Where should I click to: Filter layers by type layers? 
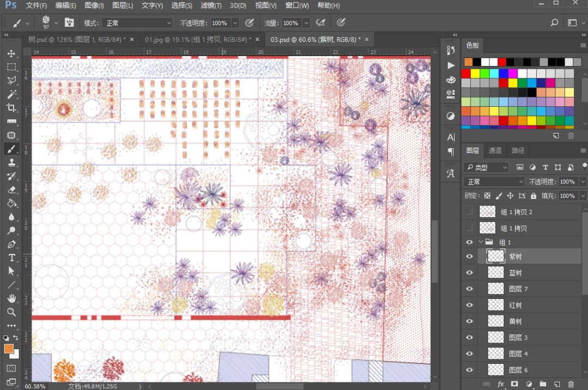point(545,167)
